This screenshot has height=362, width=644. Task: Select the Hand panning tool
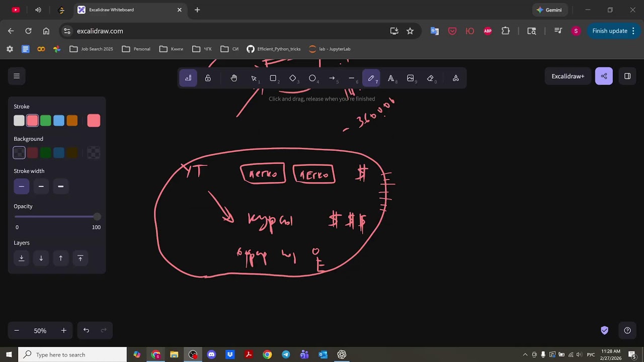(x=234, y=78)
